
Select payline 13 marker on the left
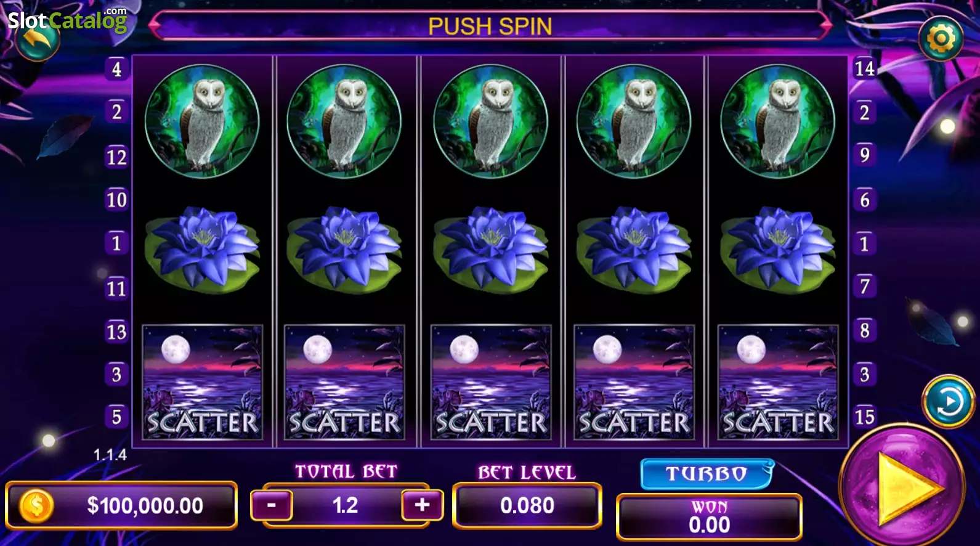pos(116,332)
